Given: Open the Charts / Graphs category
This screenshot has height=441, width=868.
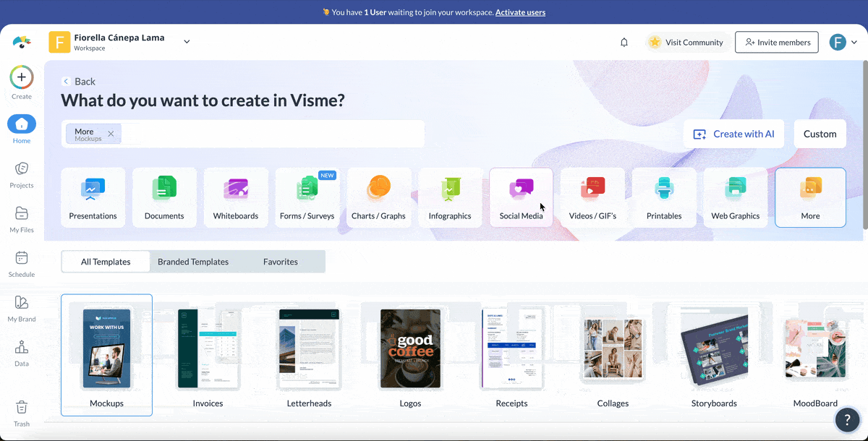Looking at the screenshot, I should [379, 197].
